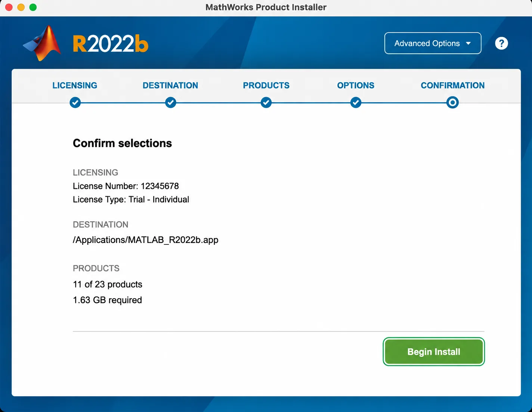Click the MATLAB logo icon
The height and width of the screenshot is (412, 532).
(x=42, y=43)
